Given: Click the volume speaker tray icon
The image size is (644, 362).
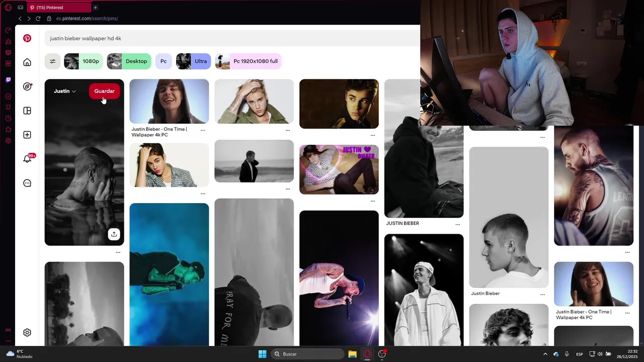Looking at the screenshot, I should click(x=600, y=354).
